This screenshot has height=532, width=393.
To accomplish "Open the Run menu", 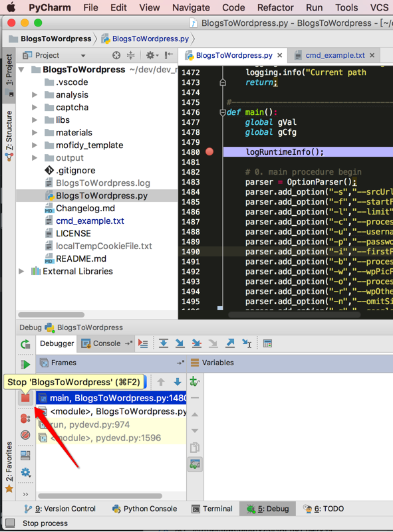I will 314,7.
